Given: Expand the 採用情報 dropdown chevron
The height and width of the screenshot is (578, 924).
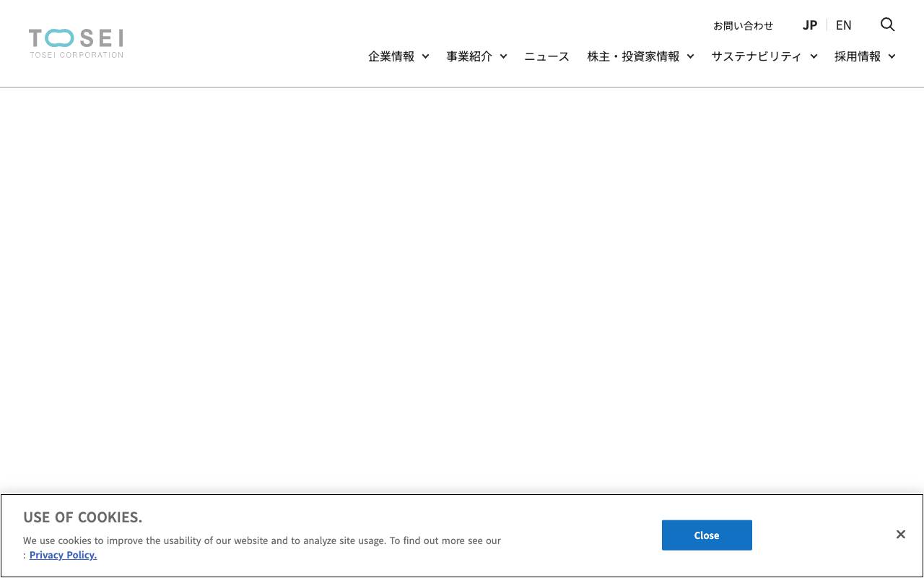Looking at the screenshot, I should (x=892, y=56).
